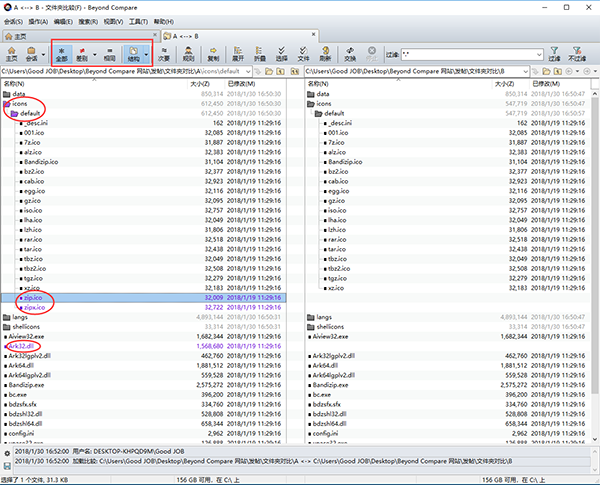Screen dimensions: 600x485
Task: Click the right pane parent folder icon
Action: pos(558,71)
